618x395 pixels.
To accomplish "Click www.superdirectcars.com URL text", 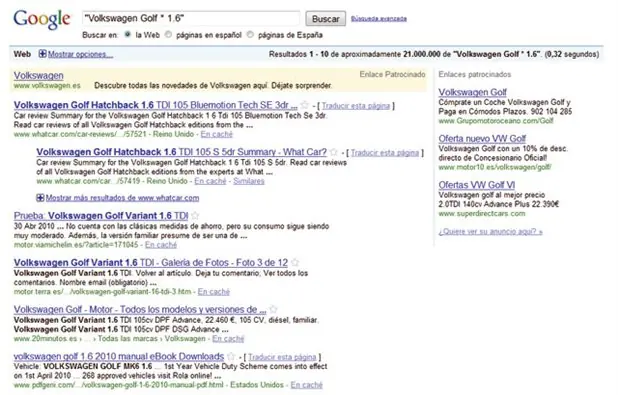I will pos(482,214).
